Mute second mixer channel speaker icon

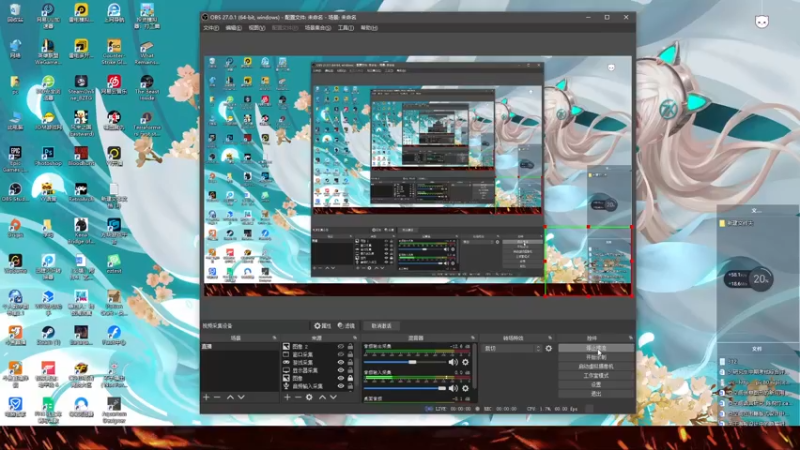pos(453,388)
